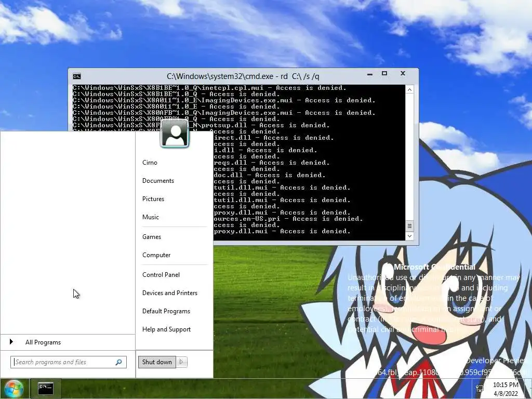
Task: Open Default Programs
Action: pos(166,311)
